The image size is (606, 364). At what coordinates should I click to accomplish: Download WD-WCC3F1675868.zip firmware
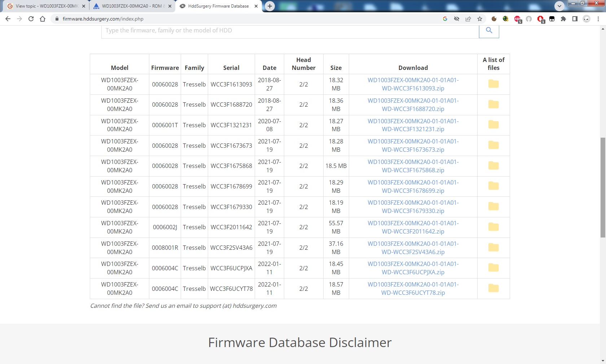[413, 166]
